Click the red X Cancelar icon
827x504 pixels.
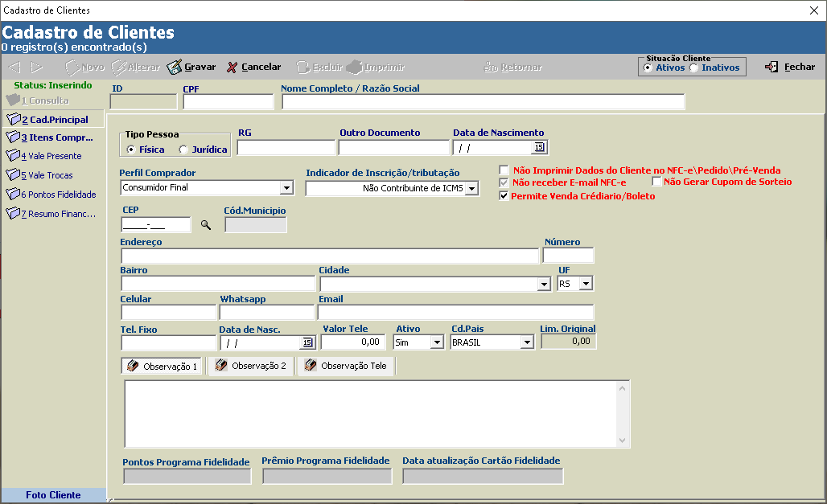(x=232, y=68)
